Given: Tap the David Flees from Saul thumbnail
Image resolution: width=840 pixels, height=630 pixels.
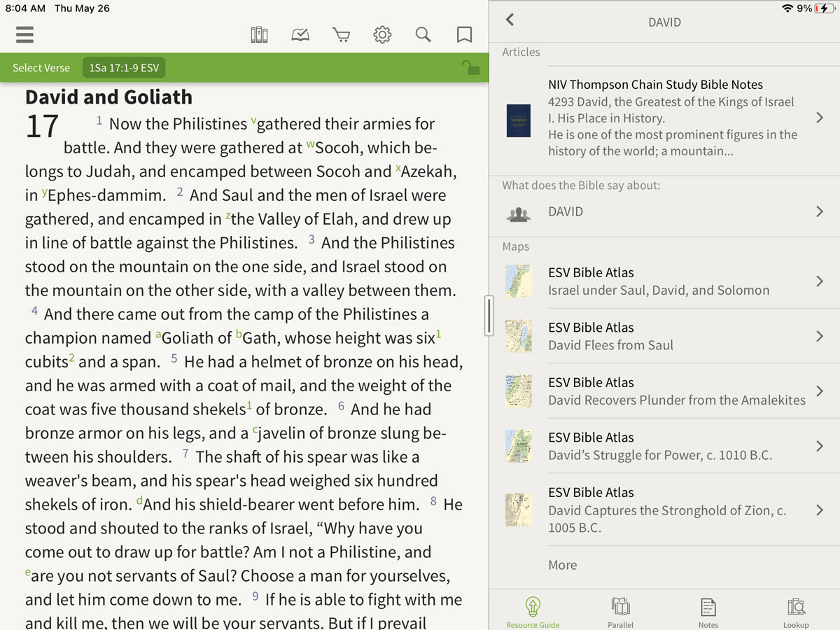Looking at the screenshot, I should pyautogui.click(x=519, y=337).
